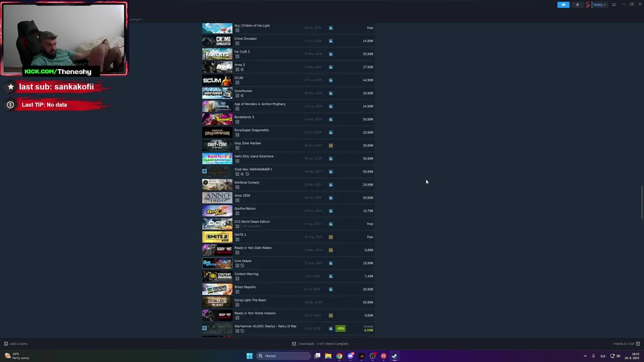Select the Content Warning price 7,49€
644x362 pixels.
tap(369, 276)
